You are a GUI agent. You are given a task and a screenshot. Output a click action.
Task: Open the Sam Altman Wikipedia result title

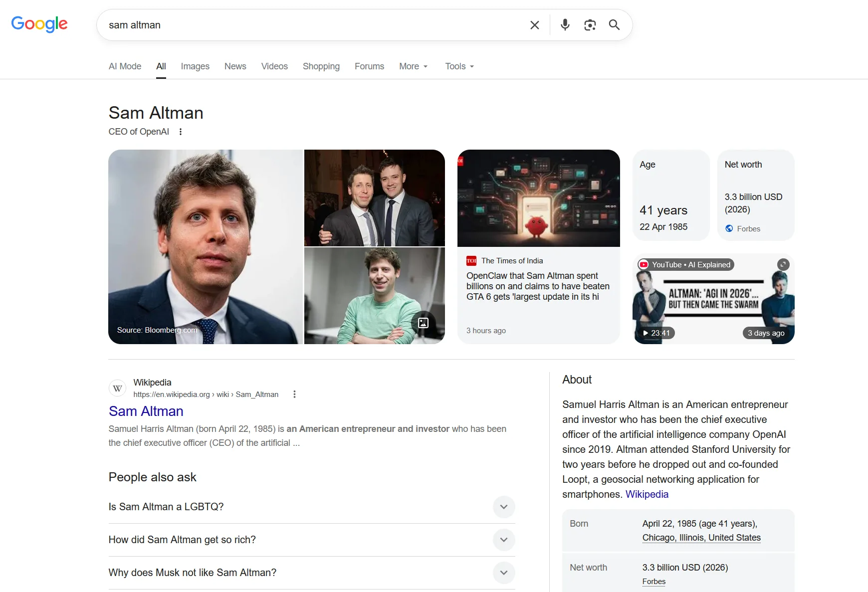coord(146,411)
